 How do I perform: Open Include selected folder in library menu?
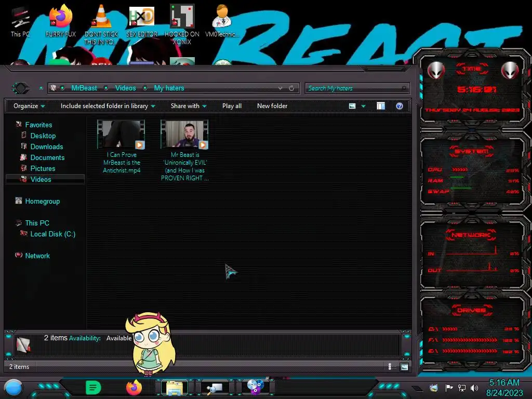point(108,106)
